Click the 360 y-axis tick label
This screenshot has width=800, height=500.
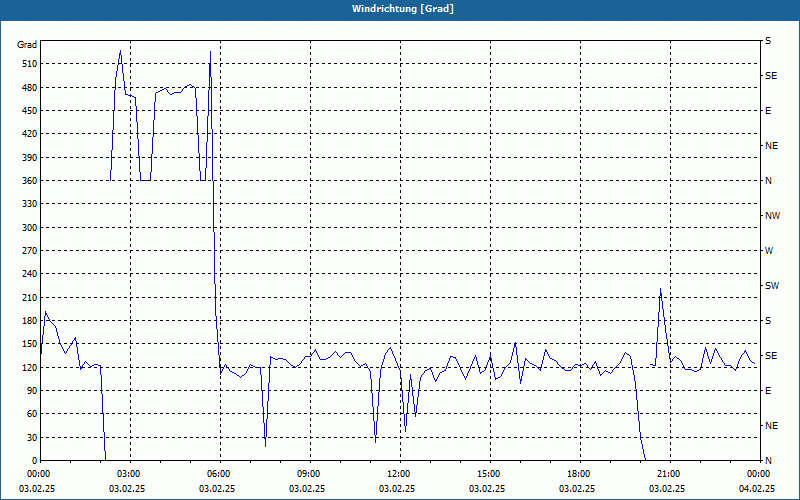click(x=30, y=181)
